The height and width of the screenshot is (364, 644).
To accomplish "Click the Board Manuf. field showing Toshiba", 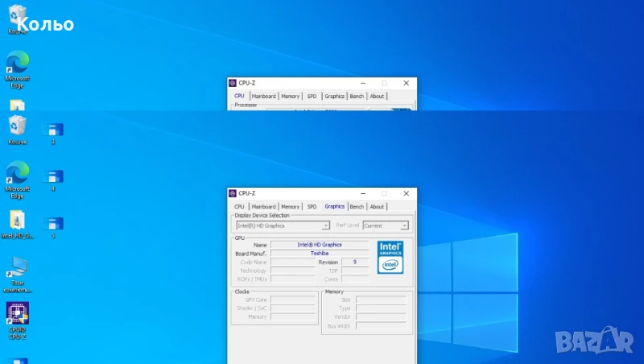I will click(x=320, y=254).
